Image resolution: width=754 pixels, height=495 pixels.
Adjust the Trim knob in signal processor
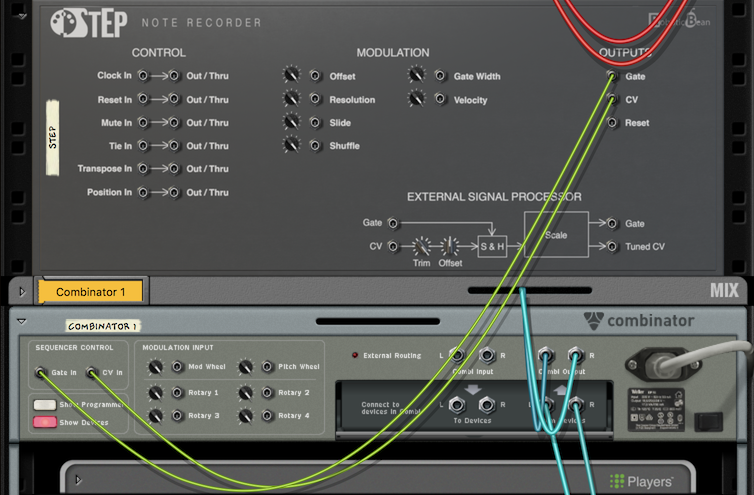pyautogui.click(x=422, y=247)
